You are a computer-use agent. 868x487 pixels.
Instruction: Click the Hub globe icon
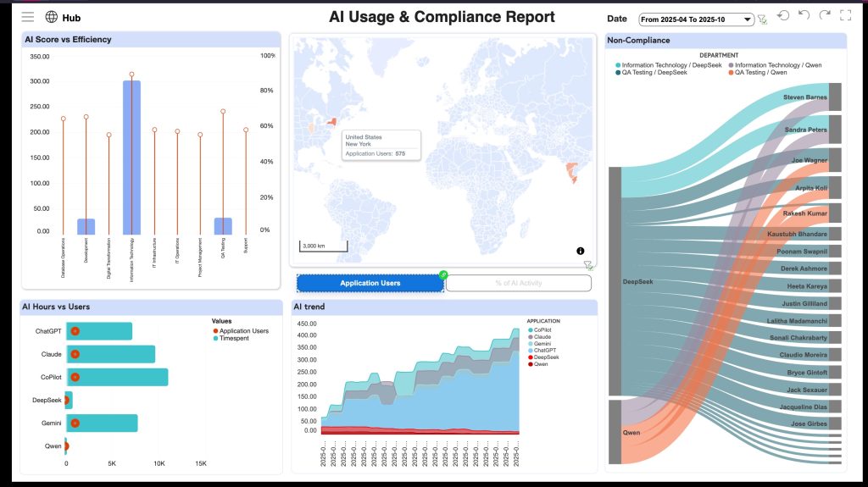(52, 17)
